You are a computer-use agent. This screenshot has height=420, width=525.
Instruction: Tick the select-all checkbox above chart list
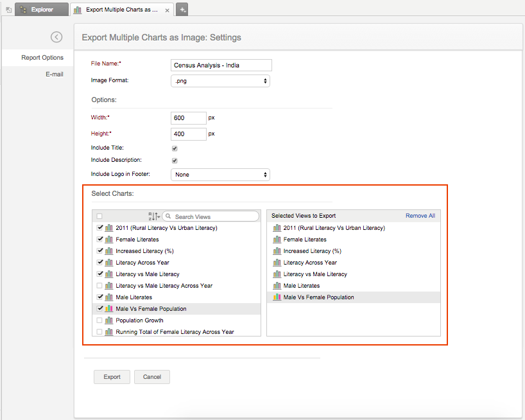(99, 216)
